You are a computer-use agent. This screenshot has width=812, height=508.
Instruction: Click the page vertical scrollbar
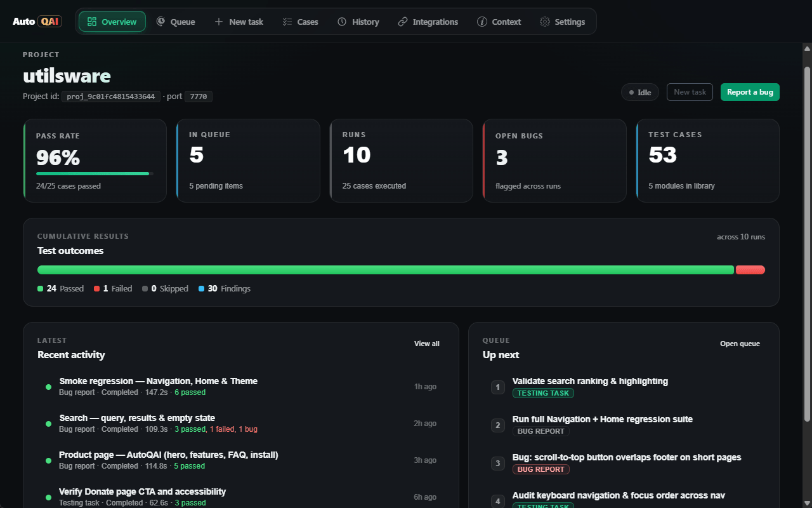807,244
